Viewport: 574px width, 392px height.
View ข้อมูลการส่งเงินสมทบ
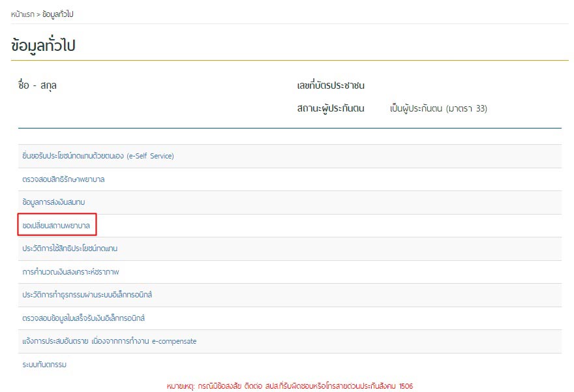53,202
